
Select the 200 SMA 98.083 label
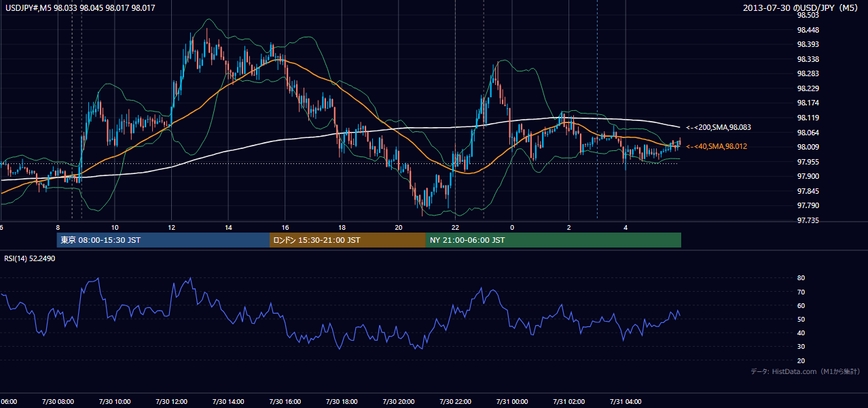tap(719, 127)
